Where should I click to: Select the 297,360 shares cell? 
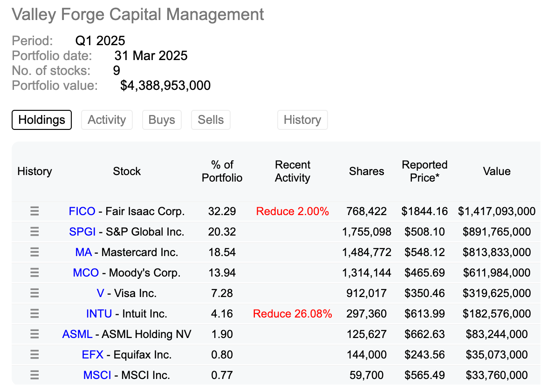(x=366, y=314)
